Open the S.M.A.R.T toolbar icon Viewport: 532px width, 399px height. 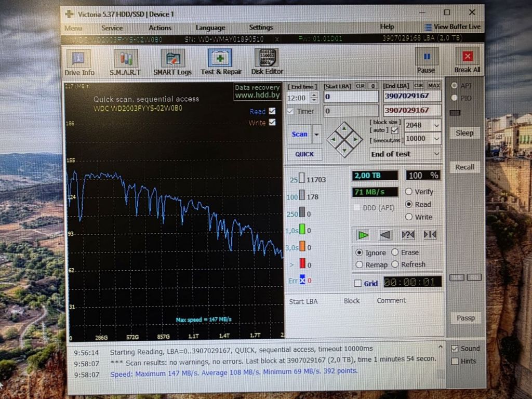tap(126, 62)
